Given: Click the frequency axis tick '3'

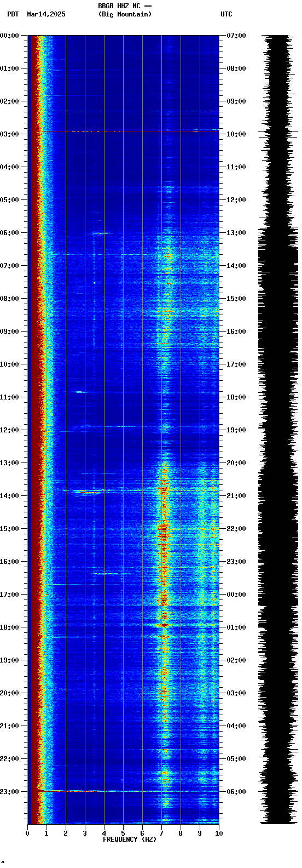Looking at the screenshot, I should click(x=85, y=833).
